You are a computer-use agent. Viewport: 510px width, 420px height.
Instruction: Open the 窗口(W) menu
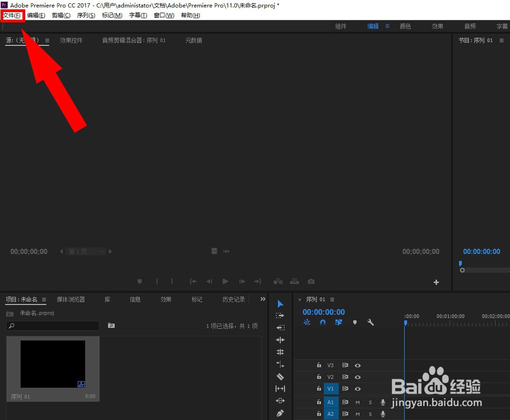164,15
